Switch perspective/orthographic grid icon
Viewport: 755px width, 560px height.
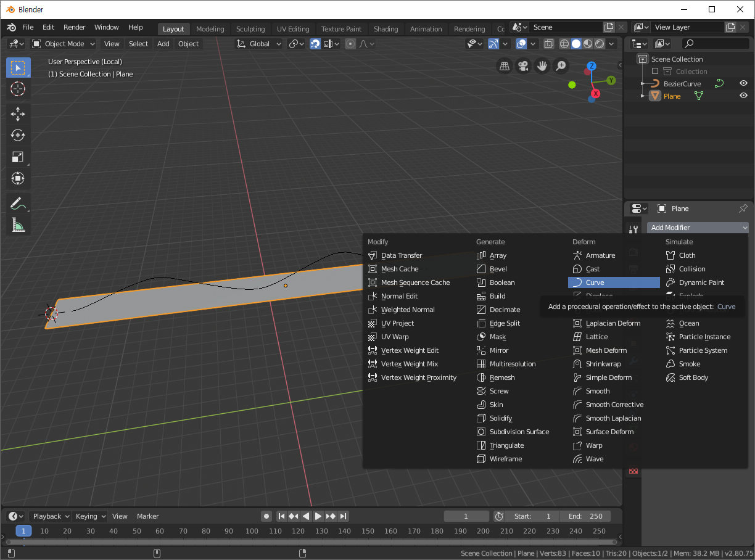505,66
